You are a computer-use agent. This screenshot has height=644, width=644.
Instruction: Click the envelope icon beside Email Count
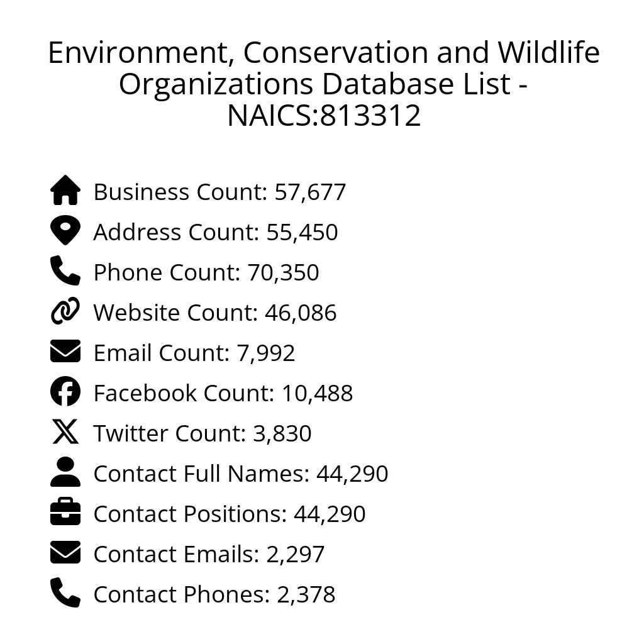[65, 352]
